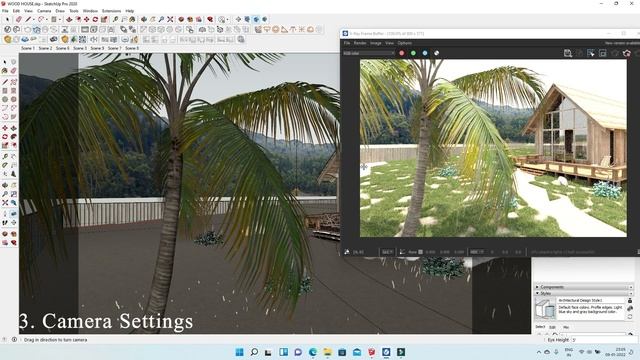
Task: Open Options menu in V-Ray Frame Buffer
Action: 404,43
